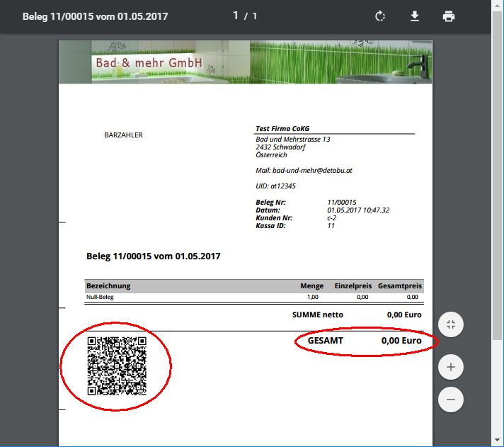This screenshot has height=447, width=504.
Task: Click the Test Firma CoKG heading
Action: [282, 129]
